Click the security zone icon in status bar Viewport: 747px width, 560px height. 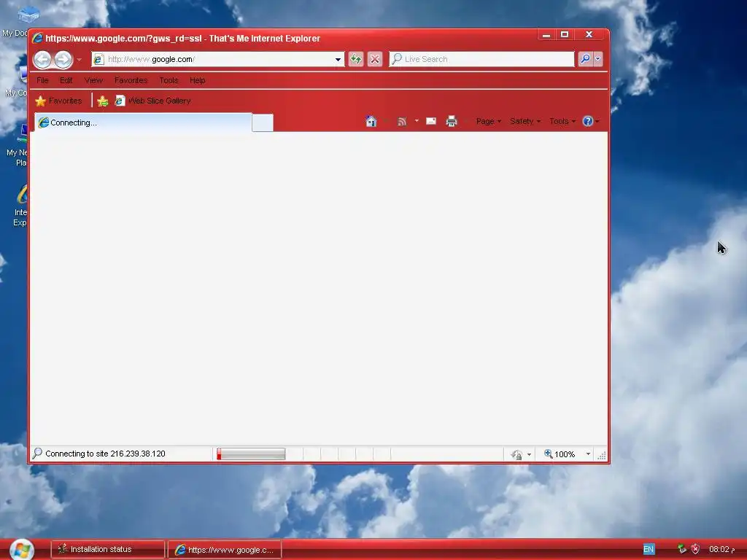click(516, 455)
